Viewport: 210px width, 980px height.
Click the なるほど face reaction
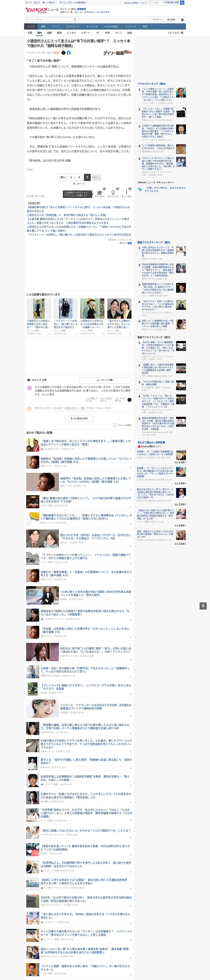point(102,400)
